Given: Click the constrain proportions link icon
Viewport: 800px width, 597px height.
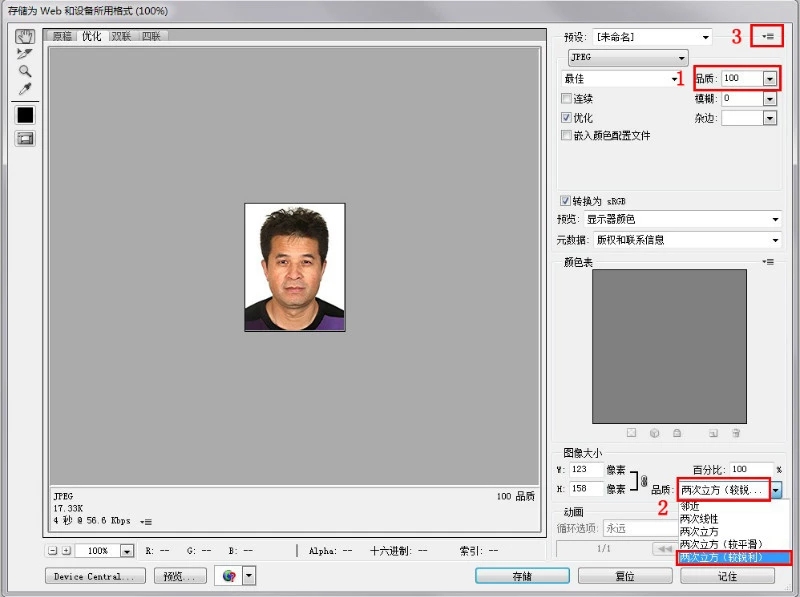Looking at the screenshot, I should click(x=644, y=481).
